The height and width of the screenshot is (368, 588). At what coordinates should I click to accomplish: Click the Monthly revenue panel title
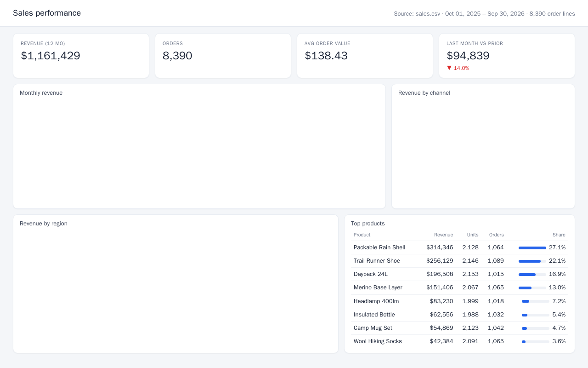pyautogui.click(x=41, y=93)
